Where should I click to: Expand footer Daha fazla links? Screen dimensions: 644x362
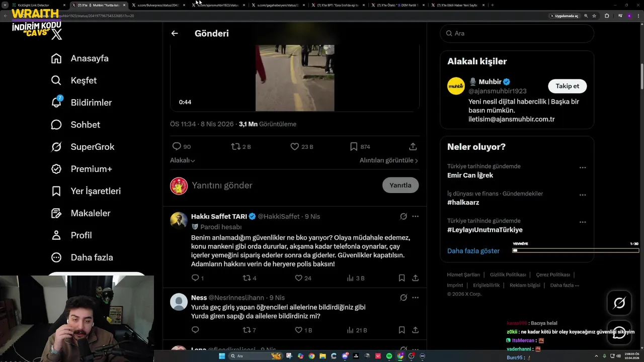[x=565, y=285]
